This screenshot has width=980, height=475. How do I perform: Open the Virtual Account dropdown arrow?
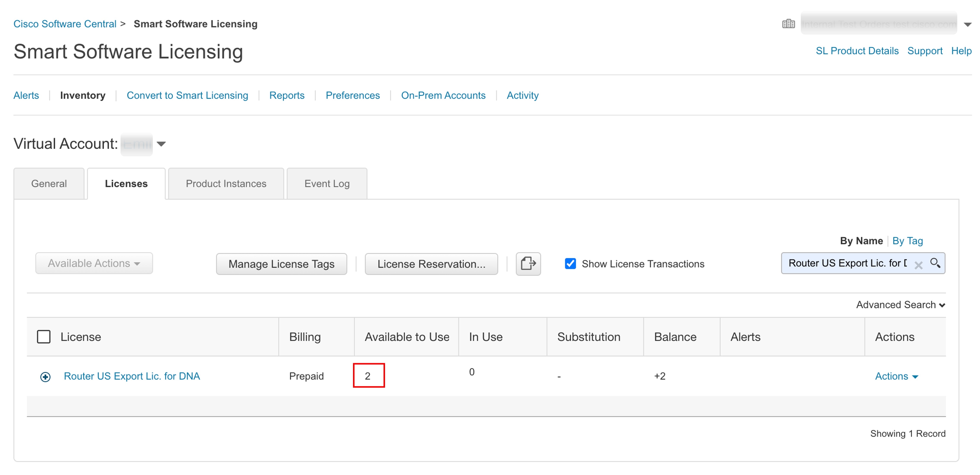point(161,144)
